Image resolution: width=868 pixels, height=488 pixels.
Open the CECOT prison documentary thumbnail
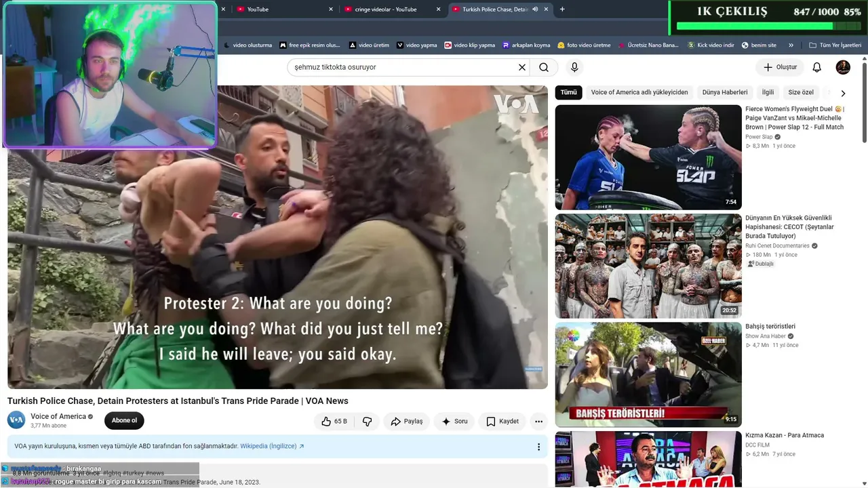648,266
